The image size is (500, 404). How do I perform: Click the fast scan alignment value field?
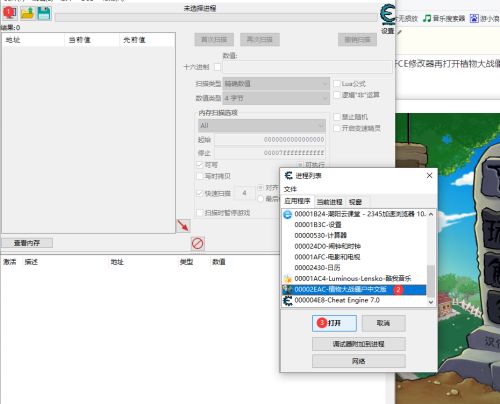[x=244, y=193]
